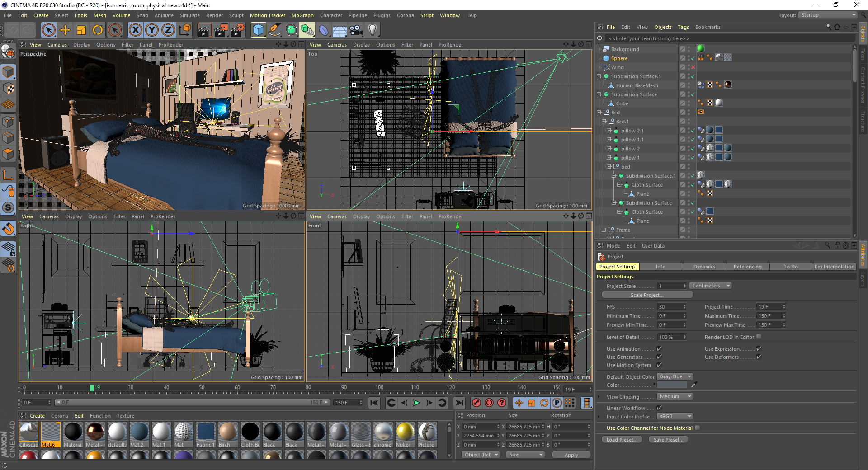The image size is (868, 470).
Task: Select the Move tool in top toolbar
Action: [65, 30]
